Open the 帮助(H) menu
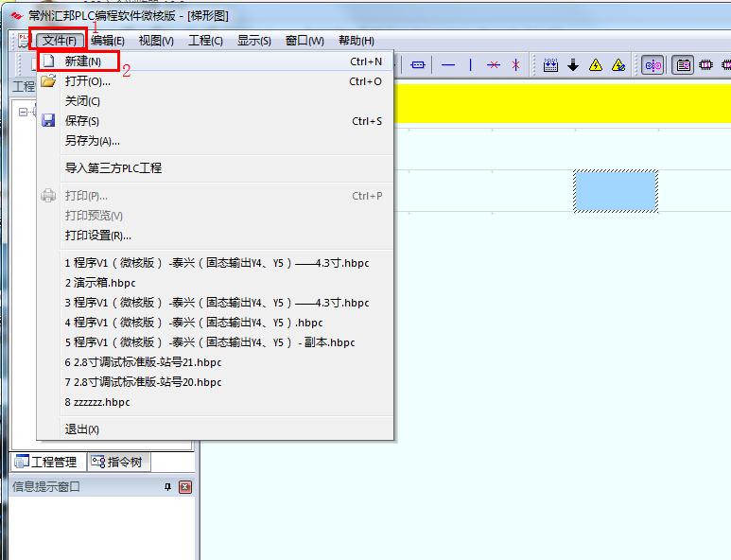This screenshot has height=560, width=731. click(357, 41)
